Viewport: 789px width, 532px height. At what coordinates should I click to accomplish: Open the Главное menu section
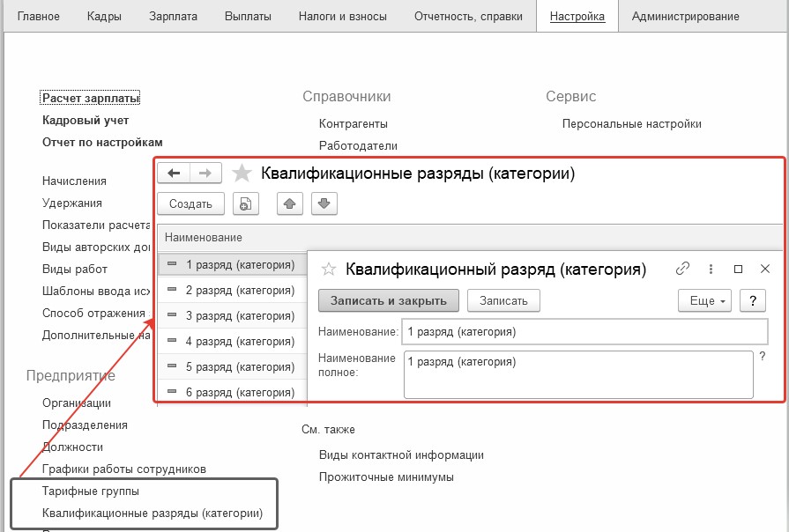tap(38, 16)
